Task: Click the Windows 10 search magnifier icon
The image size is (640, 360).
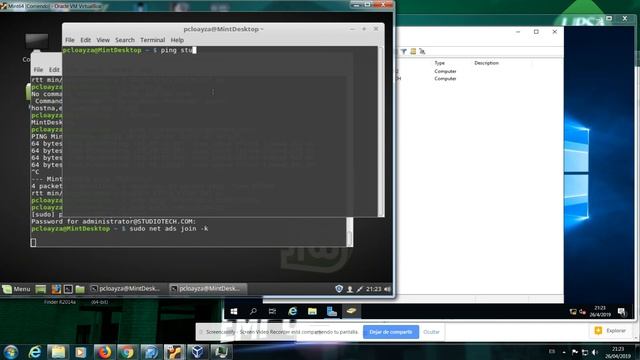Action: point(253,311)
